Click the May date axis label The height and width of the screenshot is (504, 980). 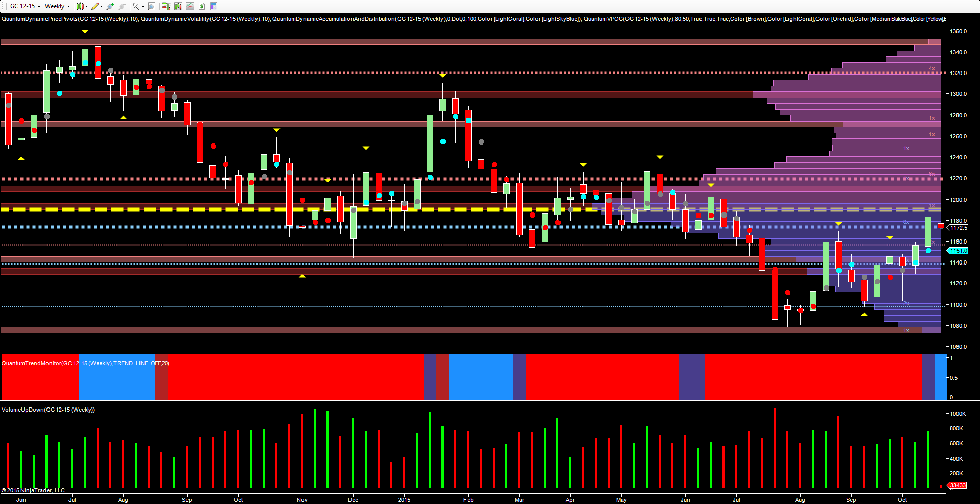[621, 500]
